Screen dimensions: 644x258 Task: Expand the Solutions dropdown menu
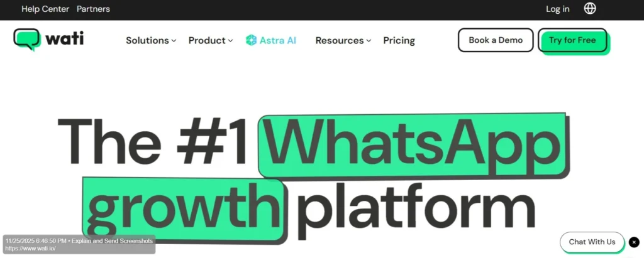[x=151, y=40]
